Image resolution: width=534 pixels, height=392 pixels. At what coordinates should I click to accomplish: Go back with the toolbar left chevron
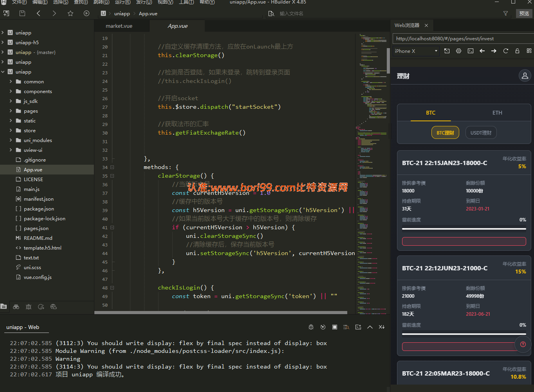pyautogui.click(x=38, y=13)
